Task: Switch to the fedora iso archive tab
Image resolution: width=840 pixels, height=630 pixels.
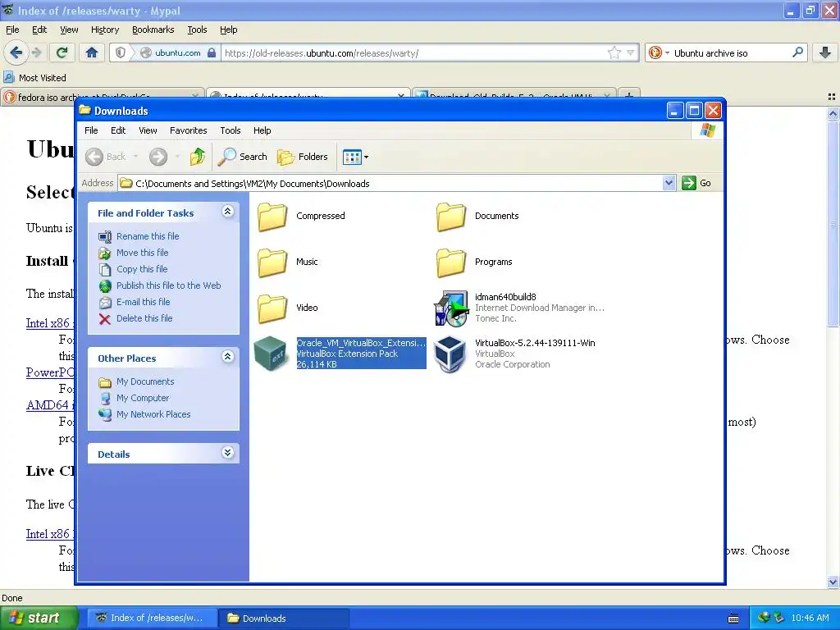Action: (x=102, y=97)
